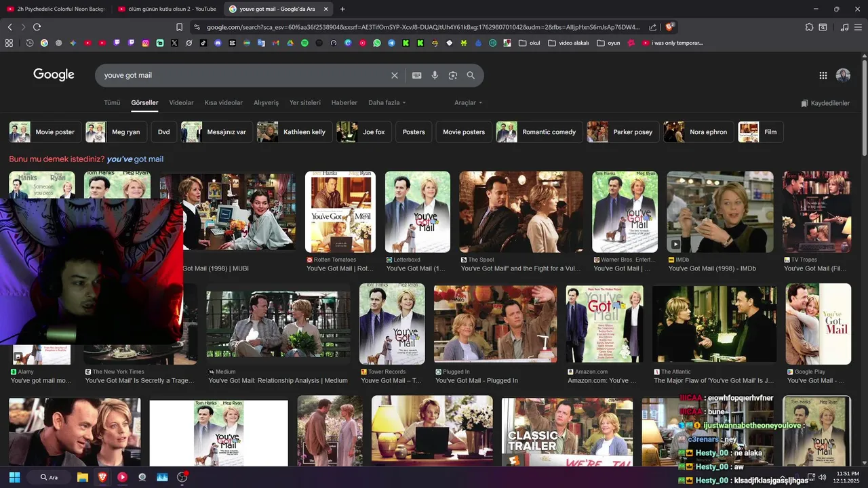Open the video alakalı bookmarks folder
Image resolution: width=868 pixels, height=488 pixels.
pyautogui.click(x=568, y=43)
